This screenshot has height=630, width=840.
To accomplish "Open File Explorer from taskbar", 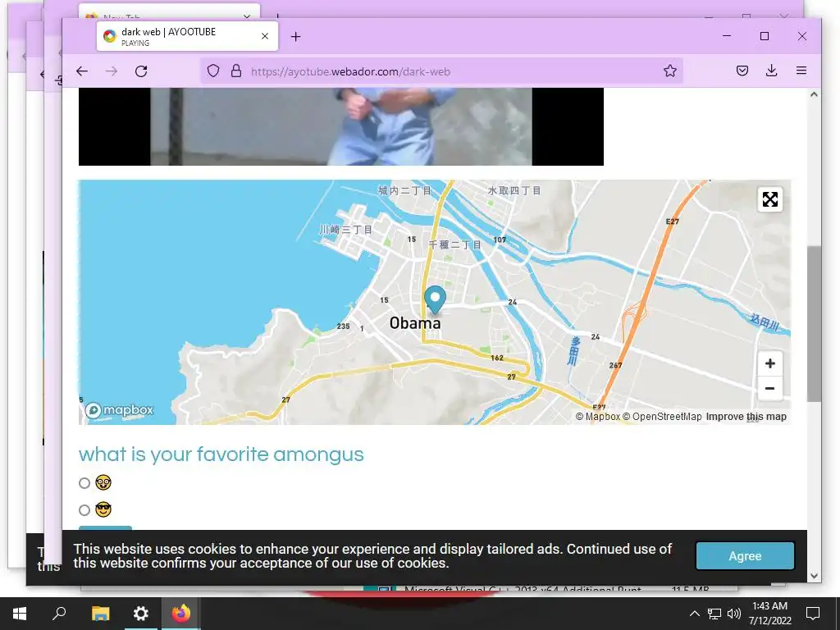I will click(100, 614).
